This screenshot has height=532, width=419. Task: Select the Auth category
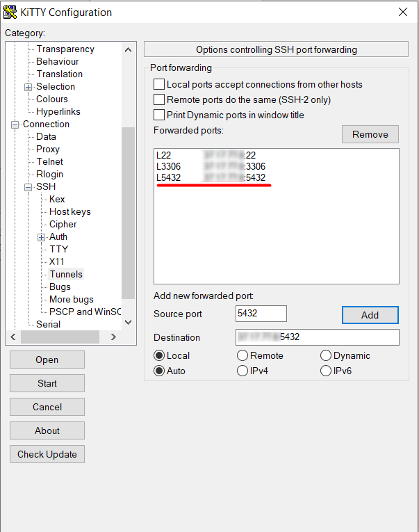(58, 237)
